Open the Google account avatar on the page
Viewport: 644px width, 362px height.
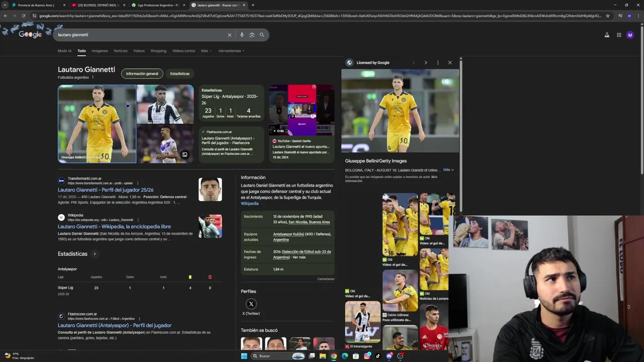(x=630, y=35)
